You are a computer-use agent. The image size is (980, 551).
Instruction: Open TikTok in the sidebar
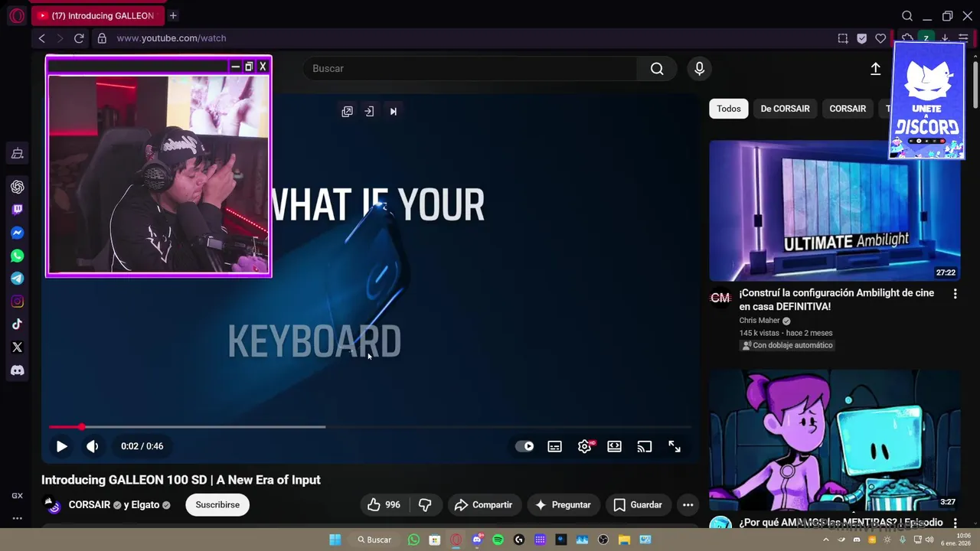pos(17,324)
